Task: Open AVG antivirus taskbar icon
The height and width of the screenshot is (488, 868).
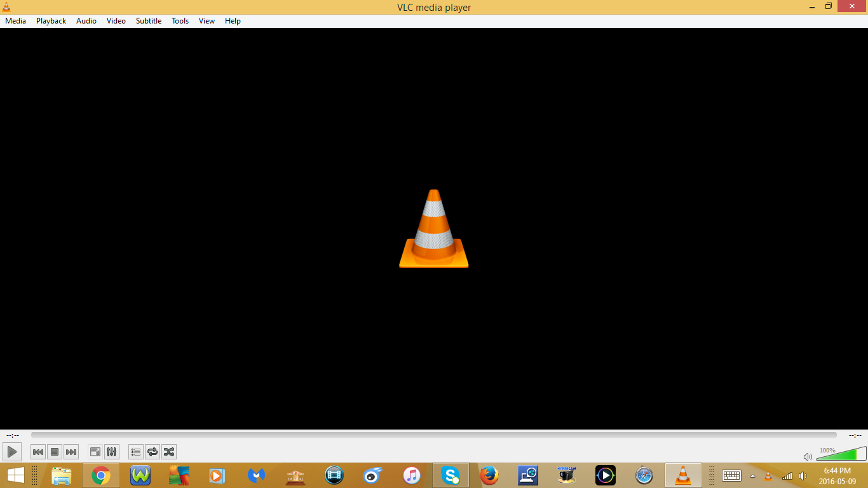Action: click(x=179, y=475)
